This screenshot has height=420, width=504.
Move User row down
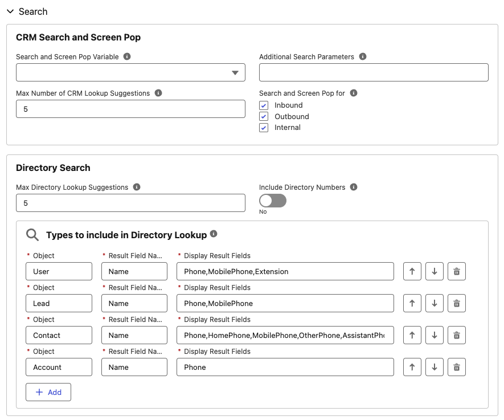pyautogui.click(x=435, y=271)
